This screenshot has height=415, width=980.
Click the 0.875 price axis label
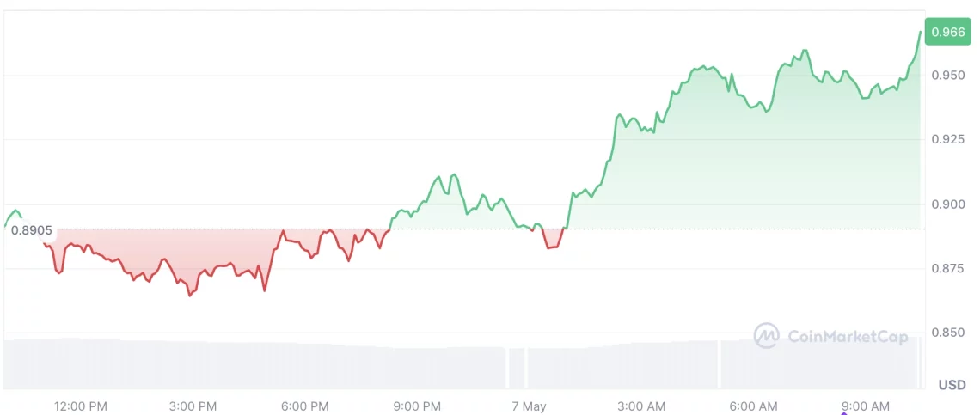[x=948, y=269]
